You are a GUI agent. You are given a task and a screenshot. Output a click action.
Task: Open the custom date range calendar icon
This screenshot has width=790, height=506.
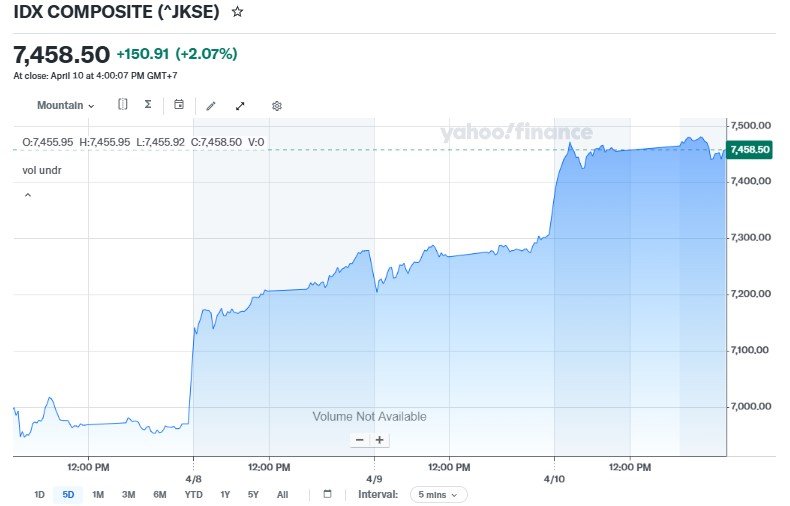(327, 494)
